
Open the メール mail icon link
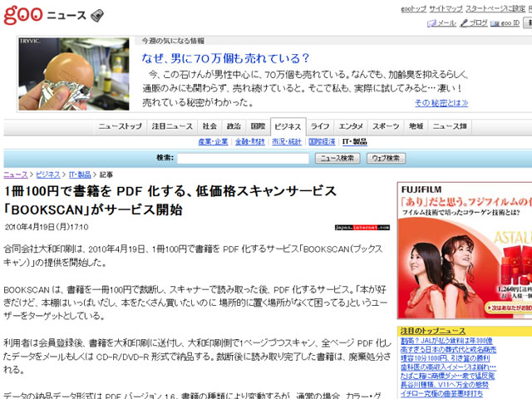[x=441, y=23]
